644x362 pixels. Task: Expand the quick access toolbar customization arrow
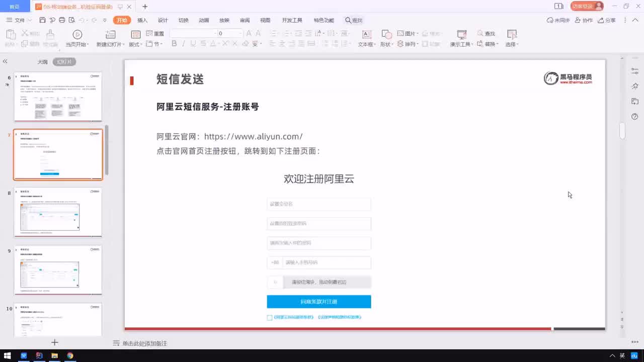pyautogui.click(x=105, y=20)
